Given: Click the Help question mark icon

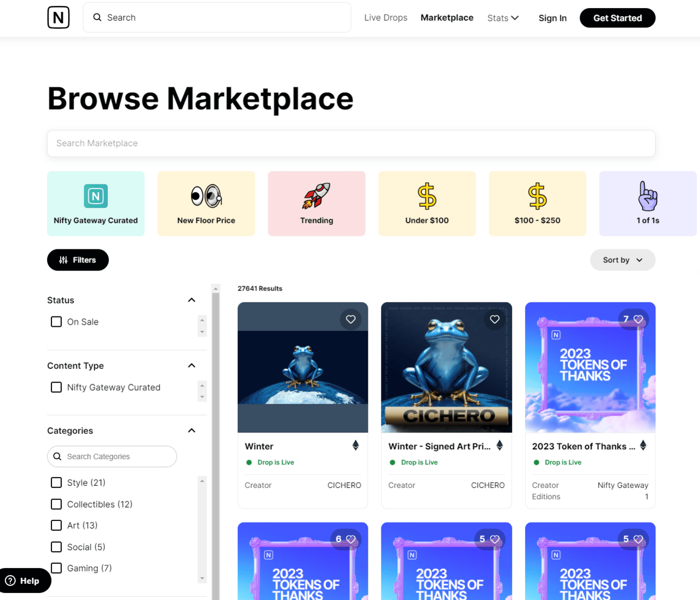Looking at the screenshot, I should click(10, 580).
